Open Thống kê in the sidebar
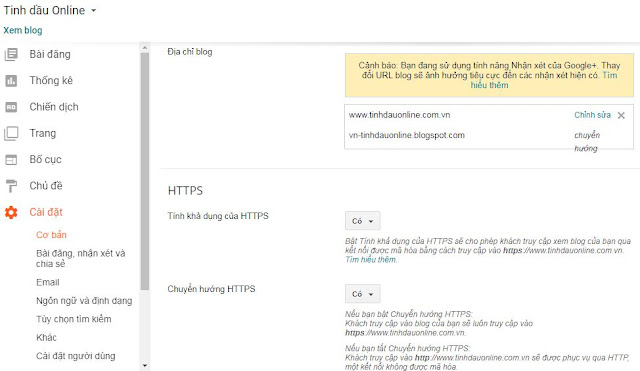 click(x=51, y=81)
